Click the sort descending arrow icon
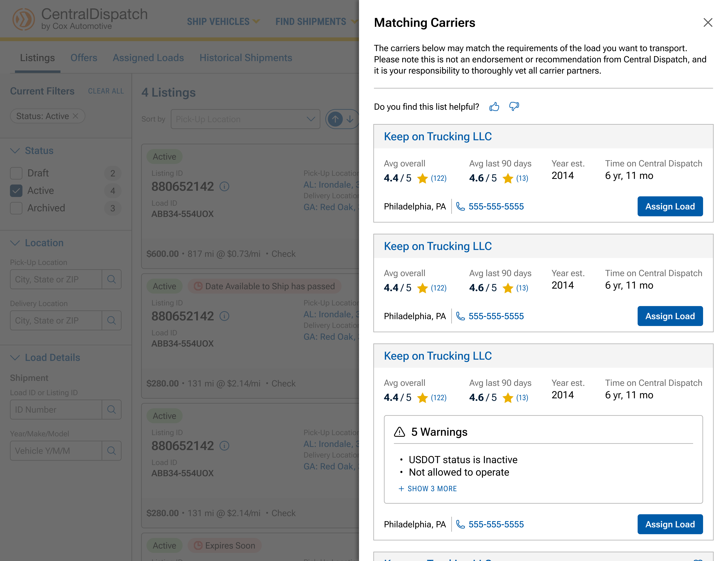The width and height of the screenshot is (728, 561). pyautogui.click(x=350, y=119)
